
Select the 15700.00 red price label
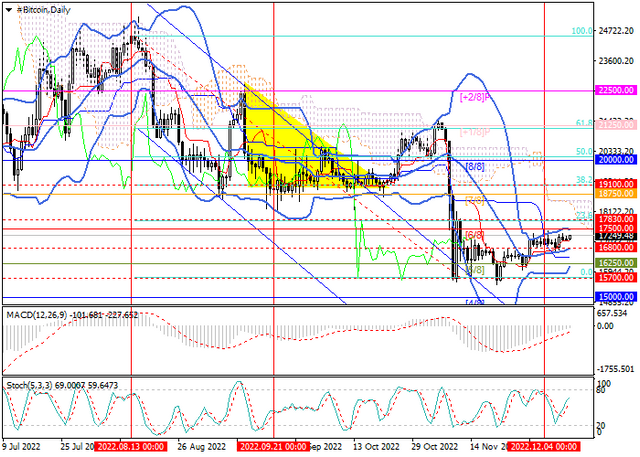coord(616,277)
